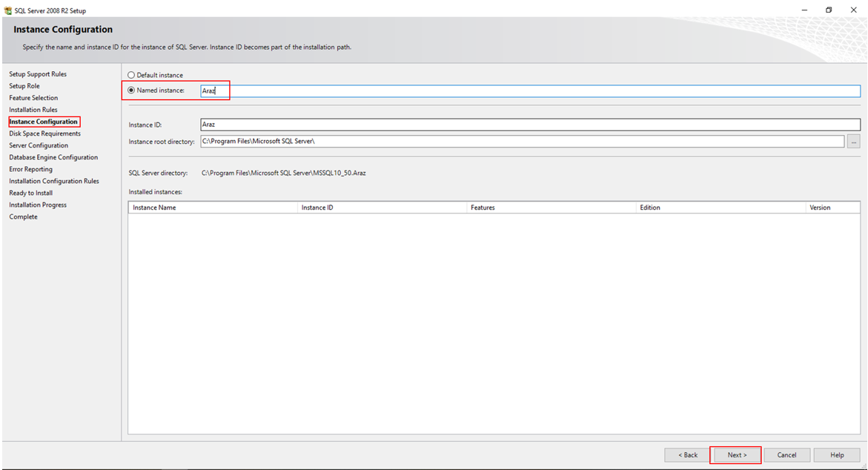Open Help for this setup page
Image resolution: width=868 pixels, height=470 pixels.
click(836, 455)
